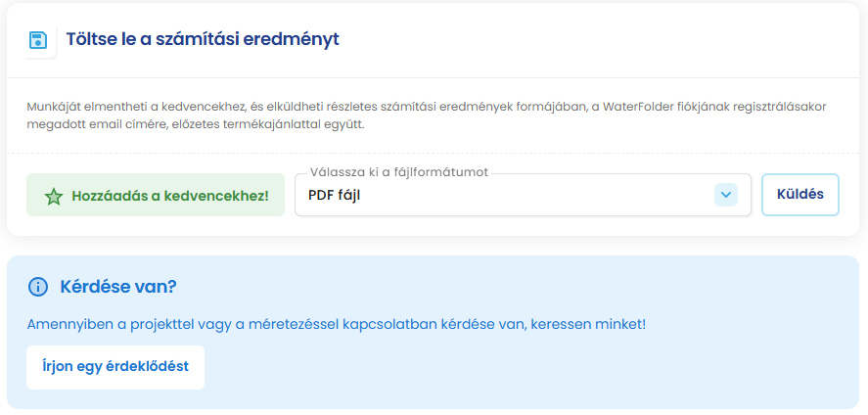The height and width of the screenshot is (415, 868).
Task: Click the info circle icon
Action: click(x=38, y=287)
